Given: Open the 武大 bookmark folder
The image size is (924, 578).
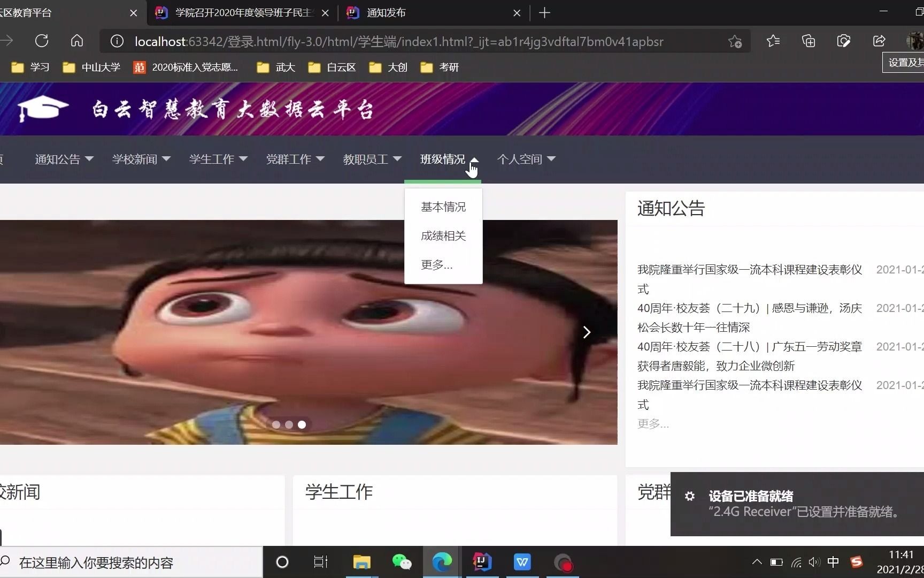Looking at the screenshot, I should coord(276,67).
